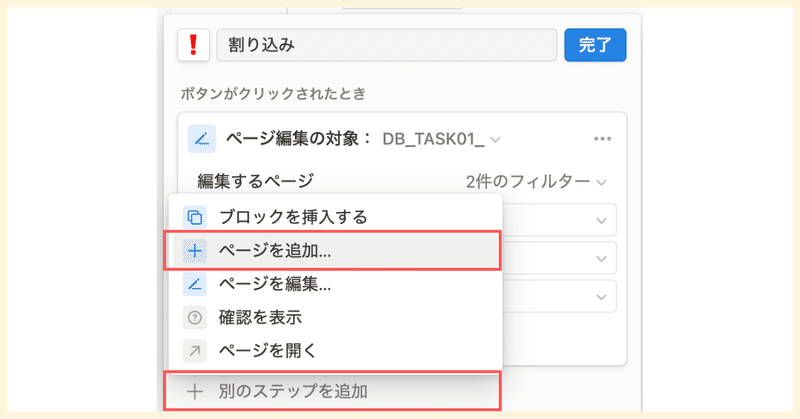Click the pencil icon of ページを編集…
This screenshot has height=419, width=800.
coord(194,284)
